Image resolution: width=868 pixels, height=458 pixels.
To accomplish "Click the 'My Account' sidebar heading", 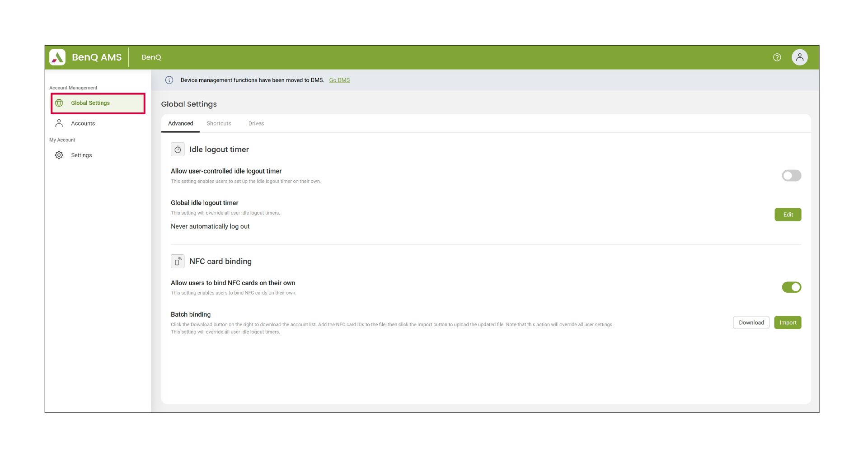I will pos(62,140).
